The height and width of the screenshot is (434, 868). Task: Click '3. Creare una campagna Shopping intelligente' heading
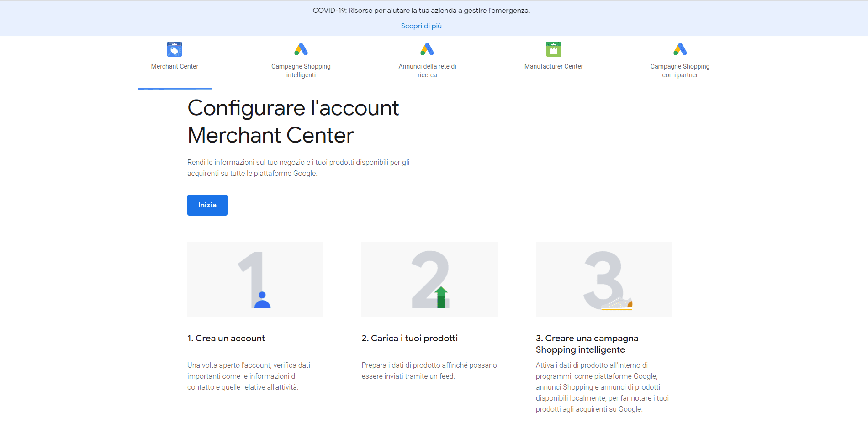click(x=587, y=344)
